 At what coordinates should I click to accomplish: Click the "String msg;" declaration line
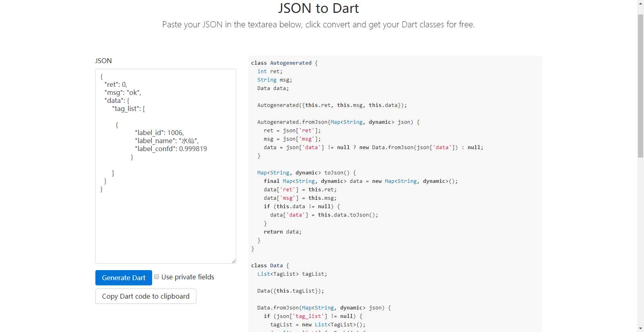click(x=275, y=80)
